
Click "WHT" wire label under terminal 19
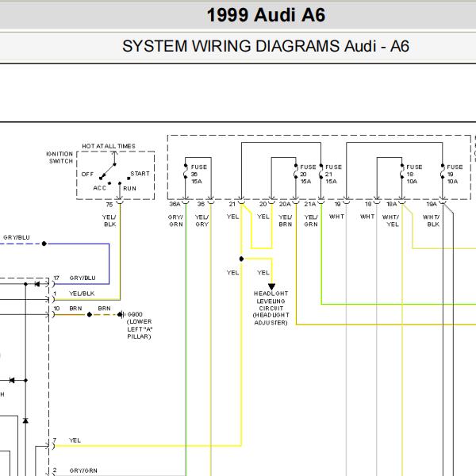pos(336,217)
